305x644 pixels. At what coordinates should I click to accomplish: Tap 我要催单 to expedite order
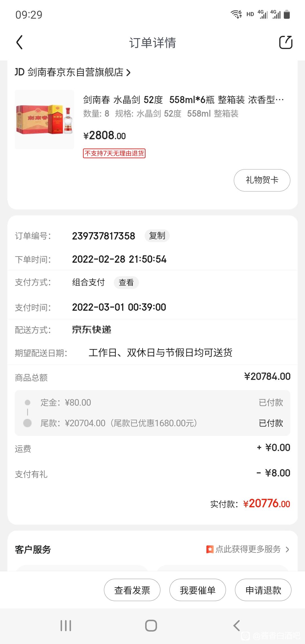(198, 590)
